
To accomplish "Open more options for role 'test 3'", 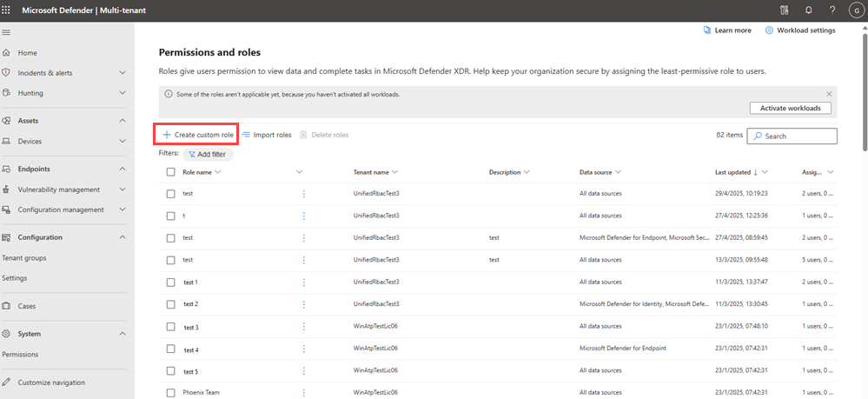I will [303, 326].
